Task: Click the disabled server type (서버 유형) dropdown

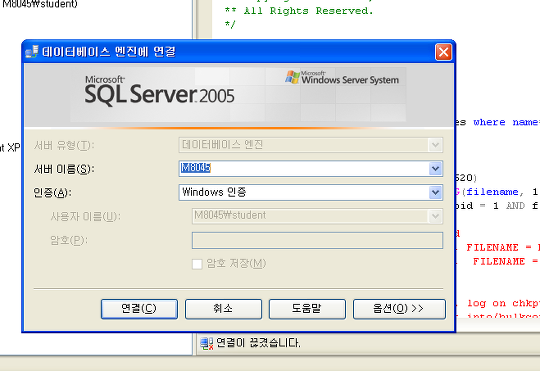Action: pyautogui.click(x=311, y=145)
